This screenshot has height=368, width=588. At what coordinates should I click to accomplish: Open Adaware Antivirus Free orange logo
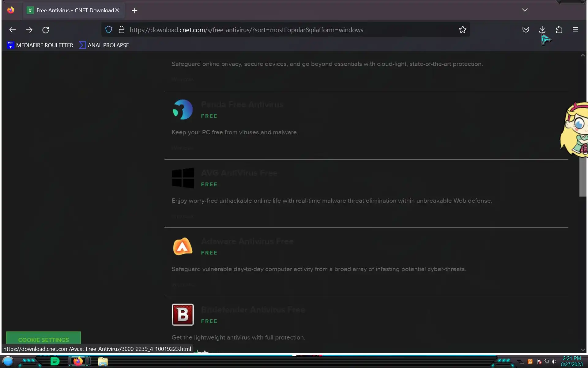point(183,246)
